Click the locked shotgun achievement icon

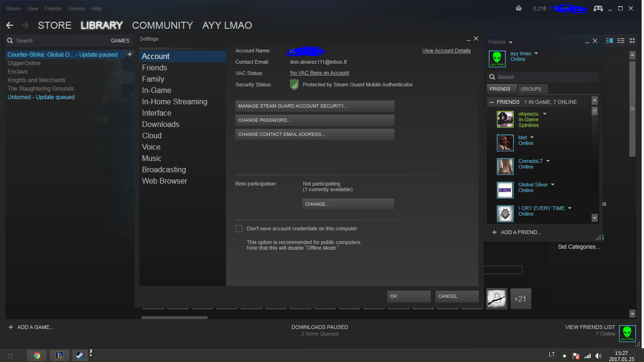pyautogui.click(x=497, y=299)
